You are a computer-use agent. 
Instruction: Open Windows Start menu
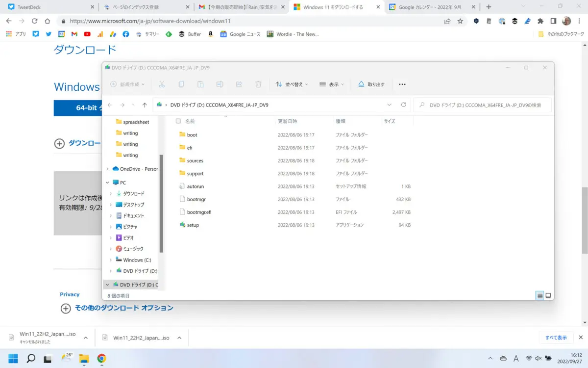coord(13,358)
